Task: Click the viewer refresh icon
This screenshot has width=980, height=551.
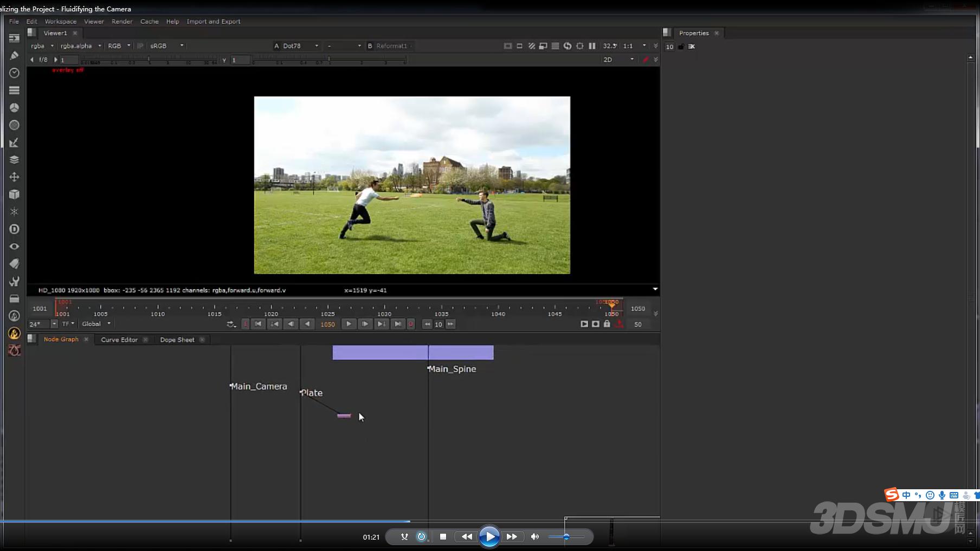Action: pyautogui.click(x=568, y=46)
